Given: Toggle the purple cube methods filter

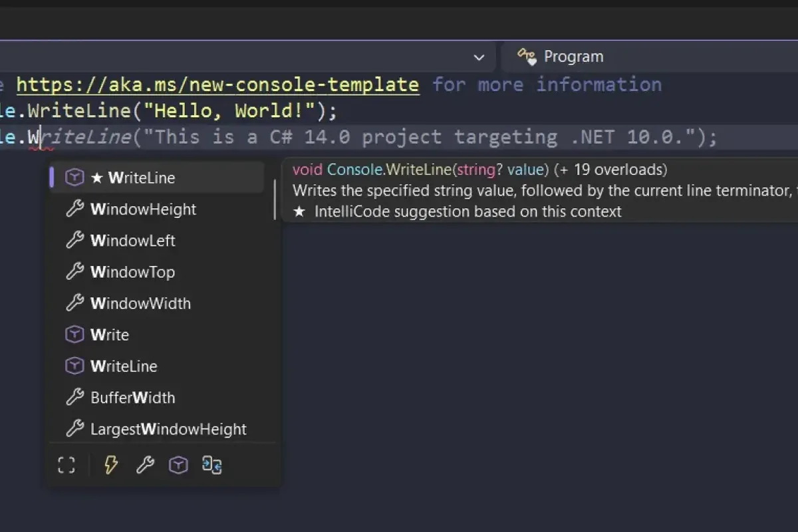Looking at the screenshot, I should [x=178, y=465].
